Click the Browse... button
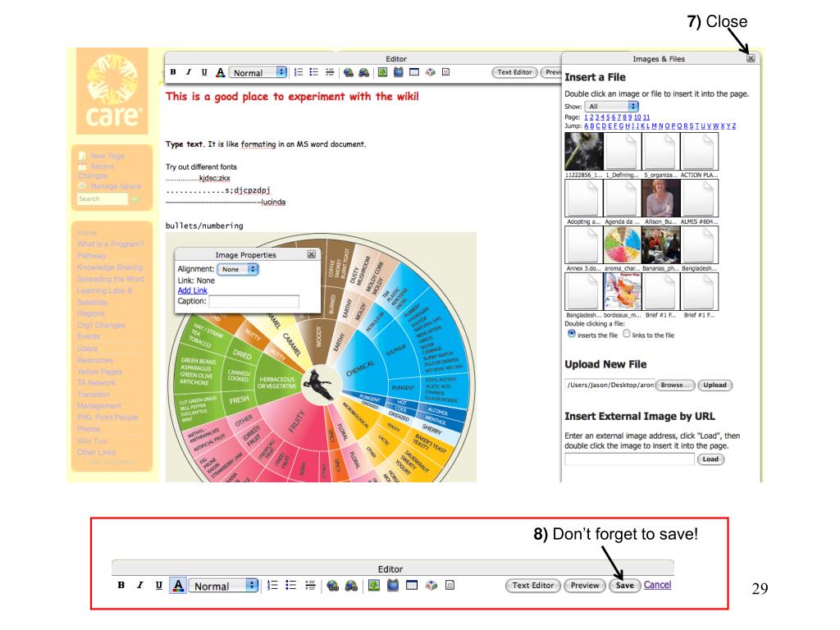The width and height of the screenshot is (840, 630). (x=674, y=386)
